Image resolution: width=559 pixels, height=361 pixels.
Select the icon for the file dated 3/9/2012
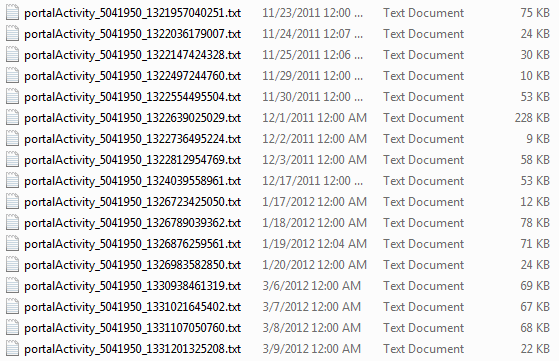(12, 349)
